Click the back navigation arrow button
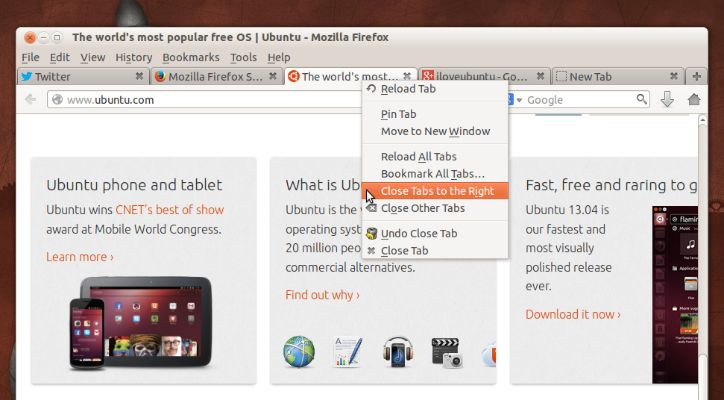The height and width of the screenshot is (400, 724). click(30, 99)
